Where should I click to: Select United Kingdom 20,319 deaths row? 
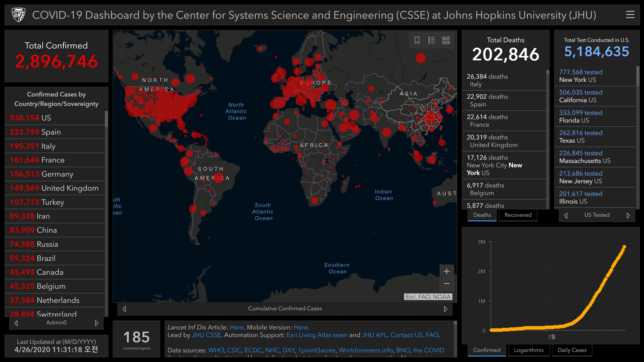[x=504, y=141]
